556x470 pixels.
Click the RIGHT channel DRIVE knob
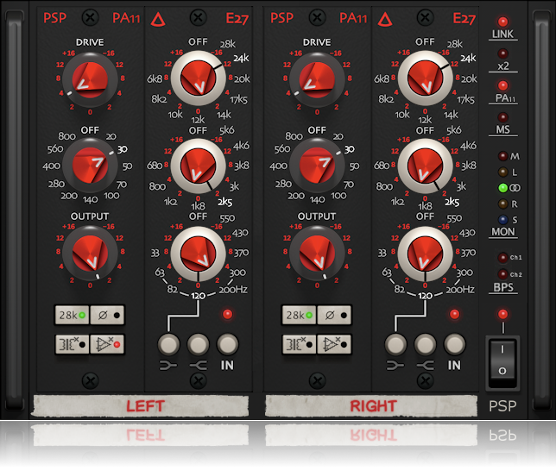click(317, 80)
